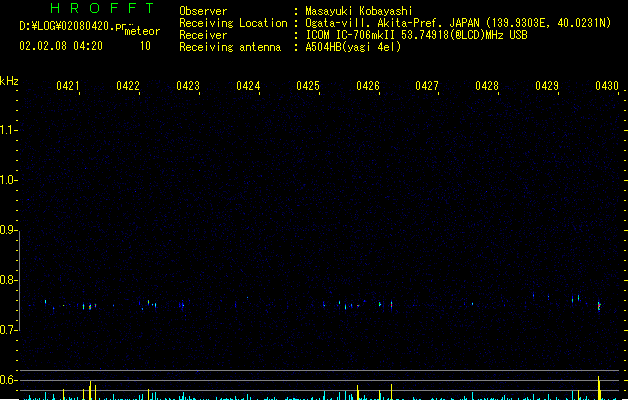This screenshot has width=629, height=400.
Task: Select observer name Masayuki Kobayashi
Action: (x=359, y=11)
